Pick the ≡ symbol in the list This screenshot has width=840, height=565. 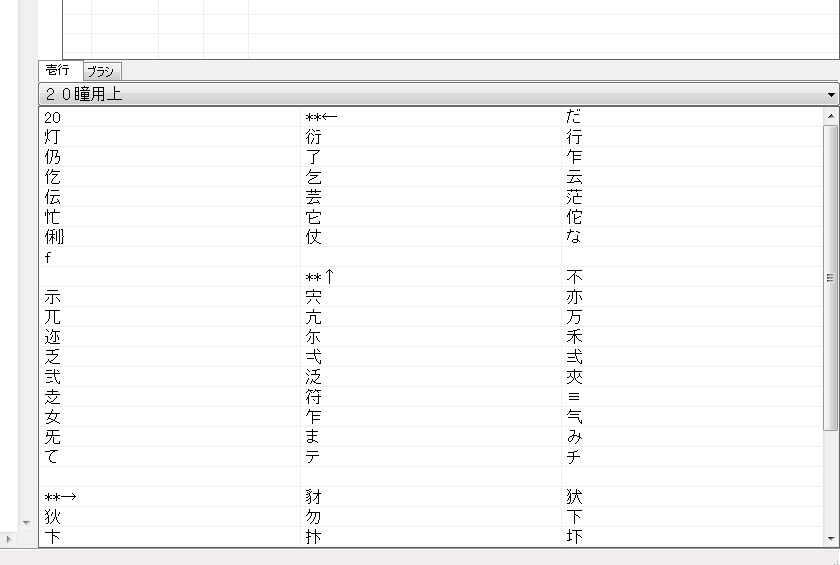coord(573,397)
